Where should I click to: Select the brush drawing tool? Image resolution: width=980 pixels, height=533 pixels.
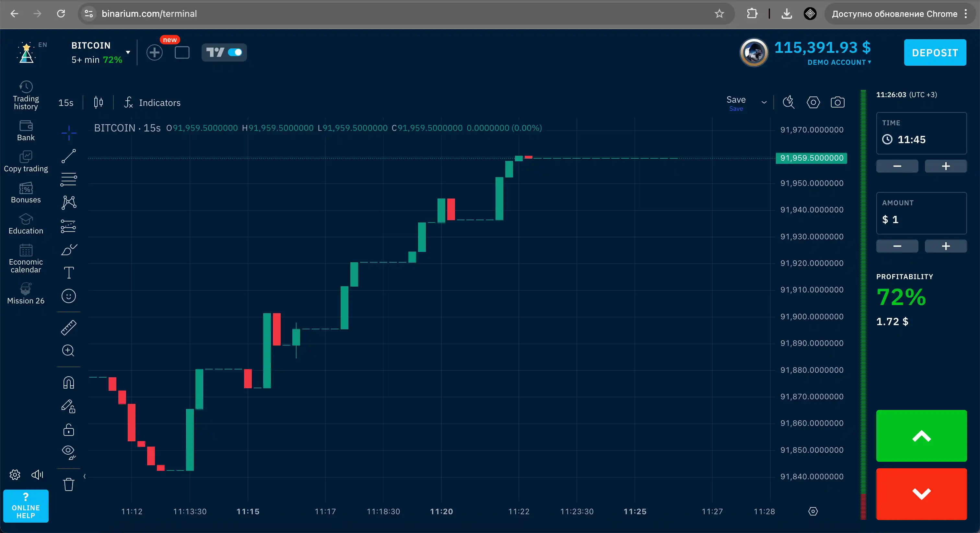pos(69,249)
